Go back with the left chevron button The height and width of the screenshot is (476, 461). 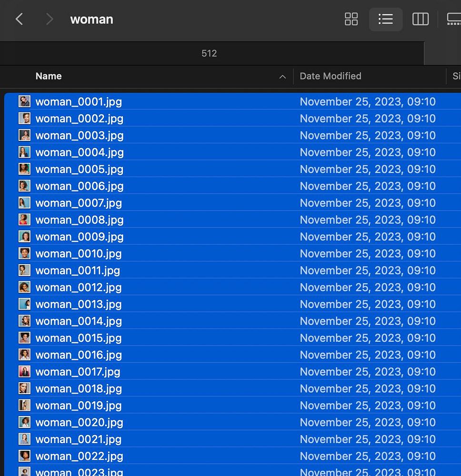coord(20,19)
